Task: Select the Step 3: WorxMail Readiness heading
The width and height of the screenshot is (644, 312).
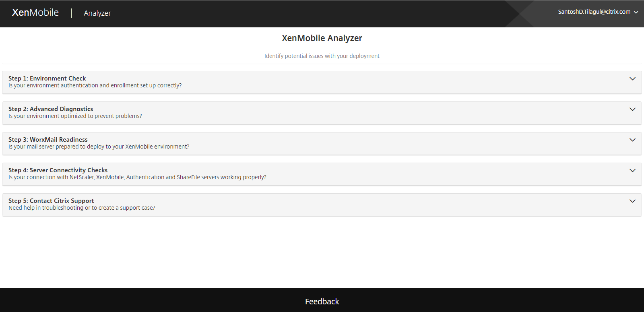Action: 48,140
